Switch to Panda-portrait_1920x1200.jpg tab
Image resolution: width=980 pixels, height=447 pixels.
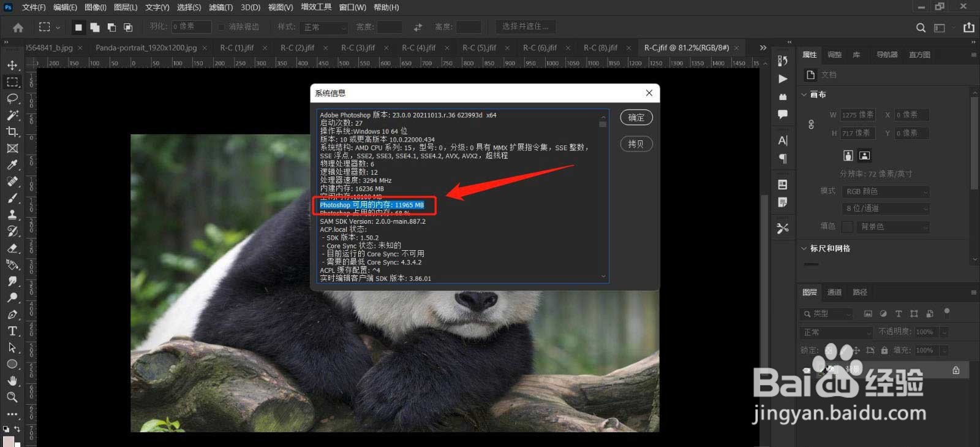point(146,47)
